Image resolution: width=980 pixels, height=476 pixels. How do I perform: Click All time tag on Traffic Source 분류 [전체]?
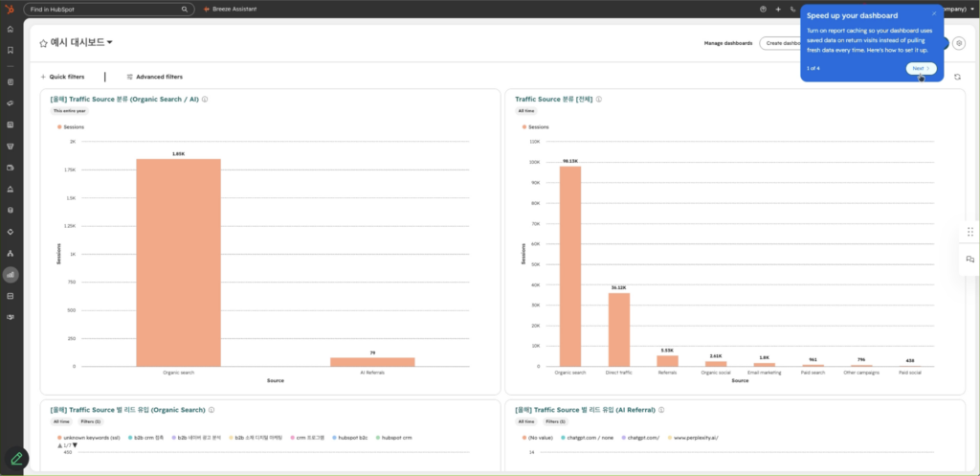pyautogui.click(x=526, y=111)
